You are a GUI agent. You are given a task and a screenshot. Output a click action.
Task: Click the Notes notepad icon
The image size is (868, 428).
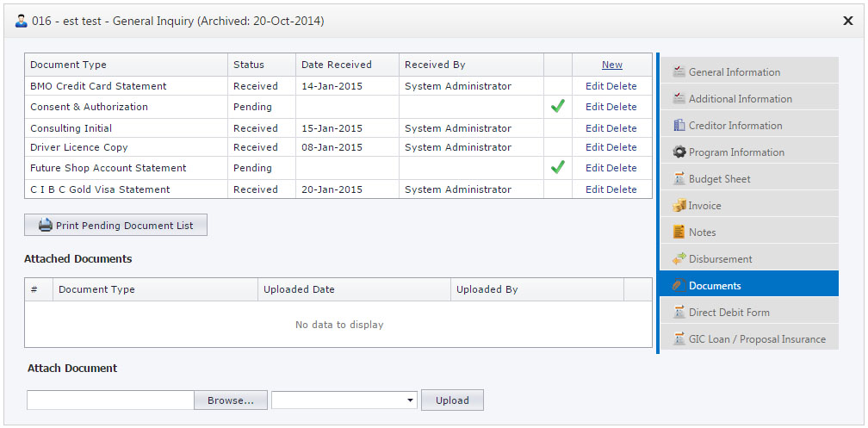click(x=679, y=233)
